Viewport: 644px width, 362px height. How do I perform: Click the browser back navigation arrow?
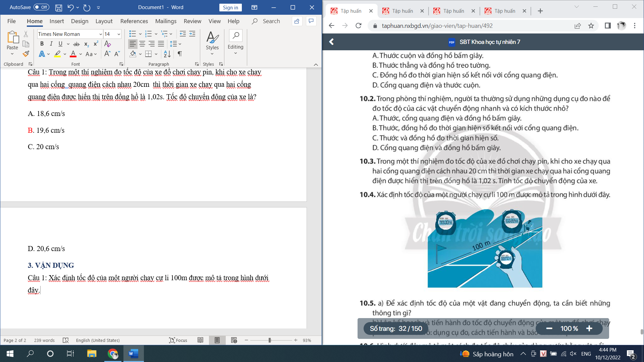coord(332,25)
